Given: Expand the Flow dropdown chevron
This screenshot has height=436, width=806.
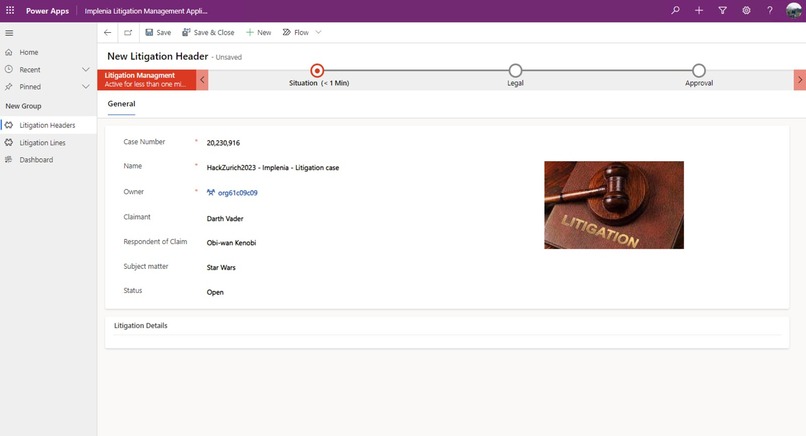Looking at the screenshot, I should coord(318,32).
